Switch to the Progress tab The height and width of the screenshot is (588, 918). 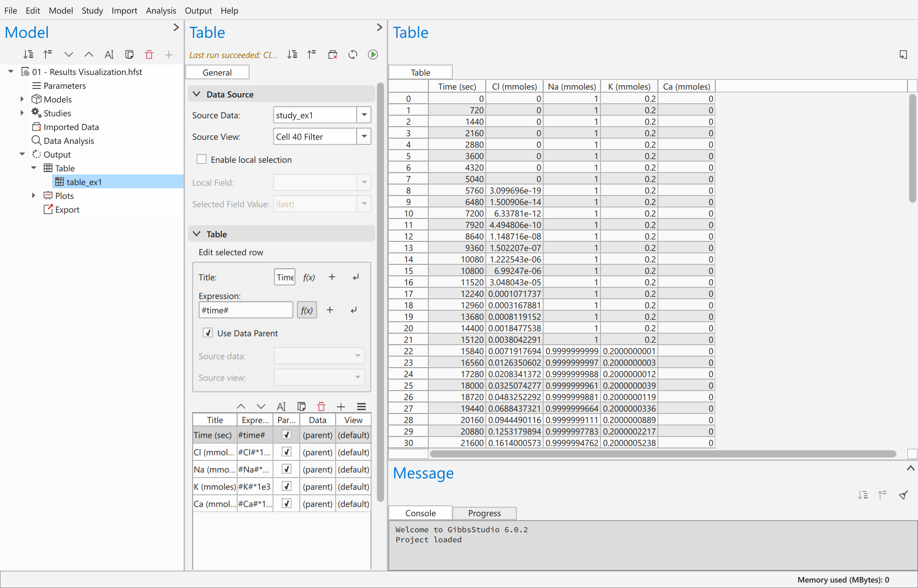click(x=484, y=513)
